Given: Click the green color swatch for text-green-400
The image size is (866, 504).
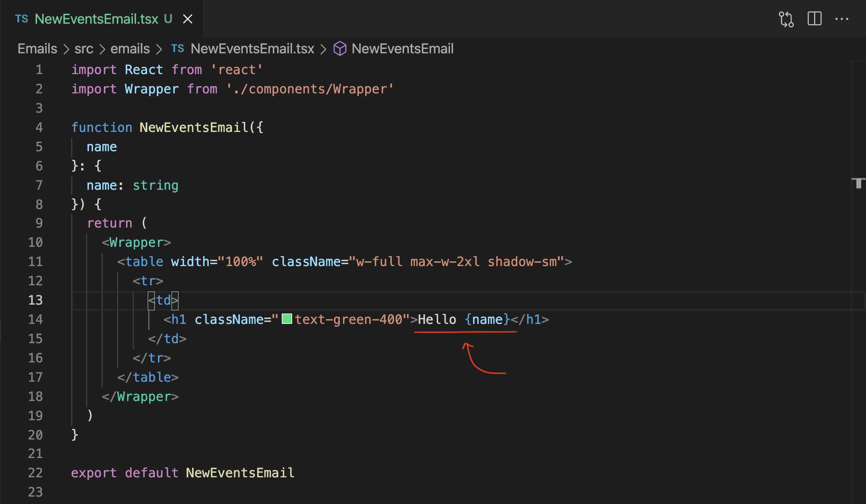Looking at the screenshot, I should click(x=287, y=319).
